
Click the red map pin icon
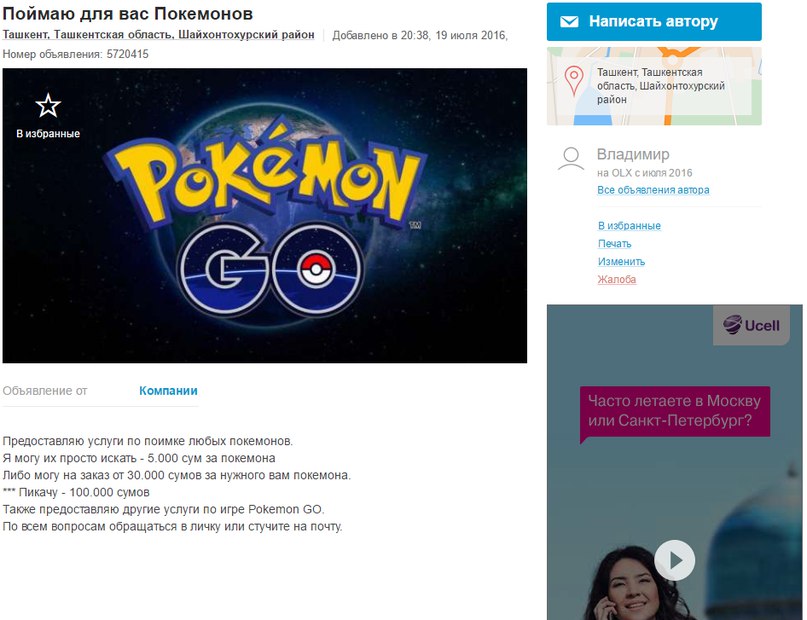[x=573, y=81]
